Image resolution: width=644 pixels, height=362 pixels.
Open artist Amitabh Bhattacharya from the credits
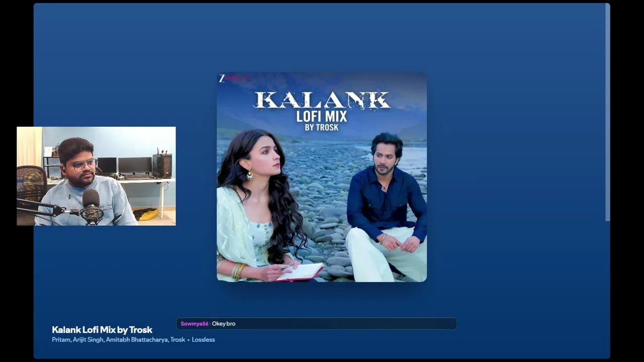point(137,340)
